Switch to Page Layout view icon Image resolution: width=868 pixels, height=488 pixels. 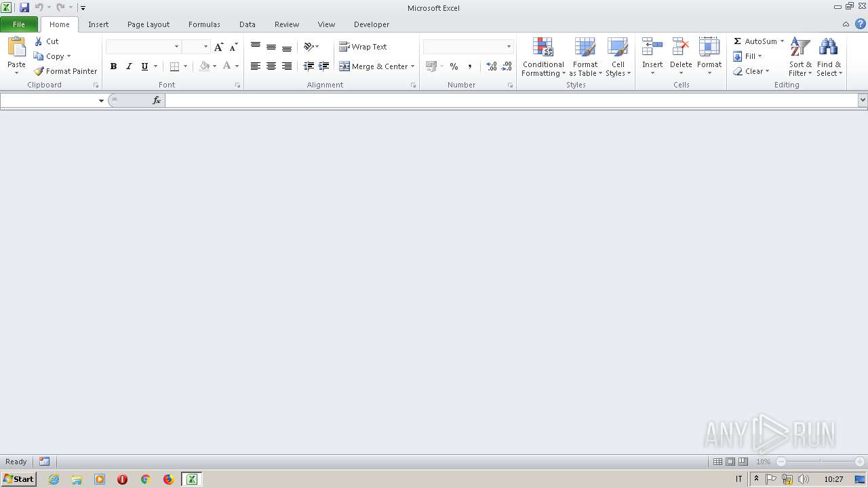730,462
